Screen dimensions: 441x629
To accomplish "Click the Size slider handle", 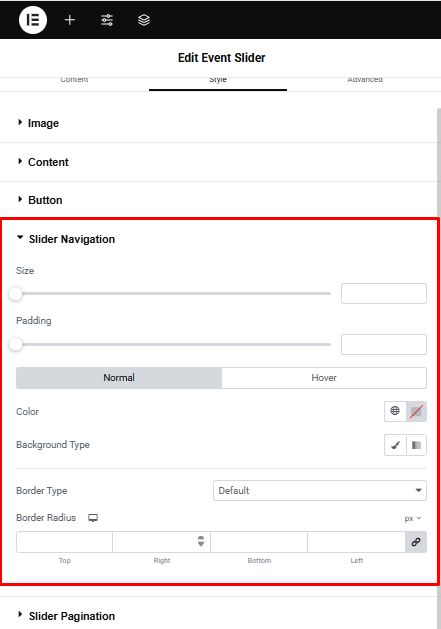I will [x=16, y=294].
